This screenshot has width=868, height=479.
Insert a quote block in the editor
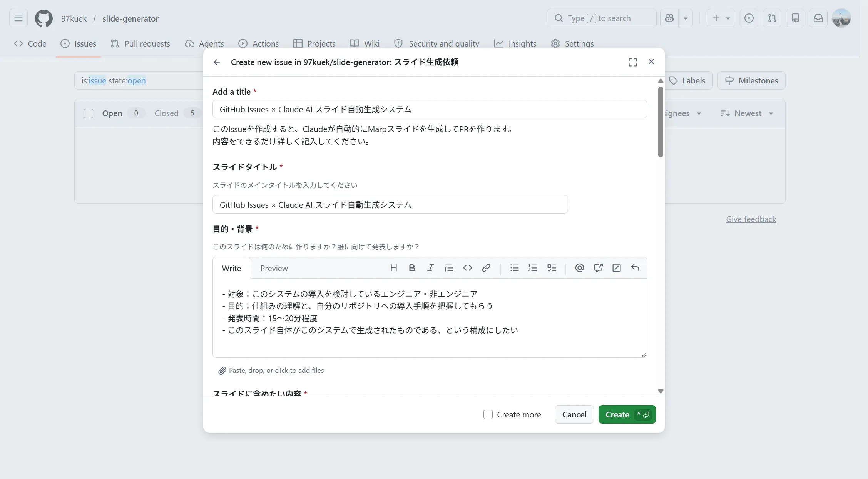coord(449,268)
